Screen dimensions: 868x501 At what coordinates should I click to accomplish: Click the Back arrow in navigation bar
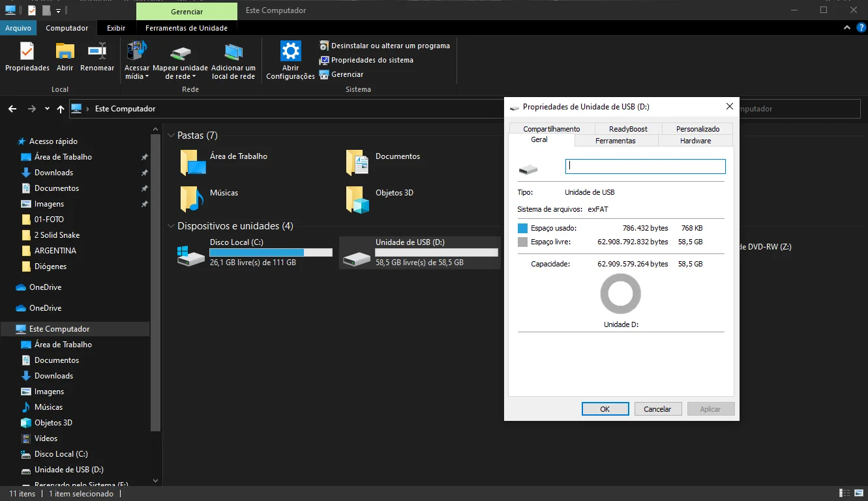click(x=12, y=109)
